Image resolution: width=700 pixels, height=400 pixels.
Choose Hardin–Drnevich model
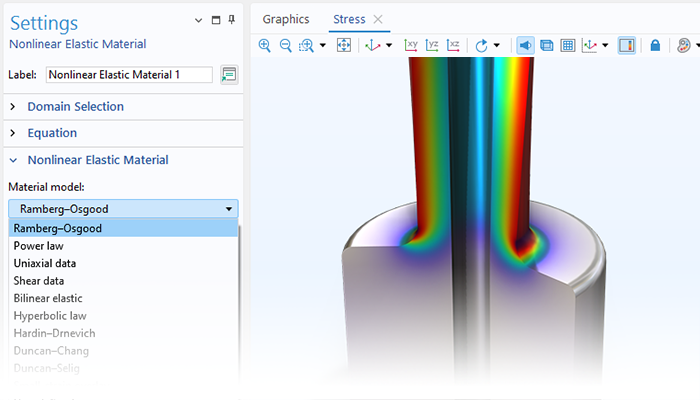123,333
